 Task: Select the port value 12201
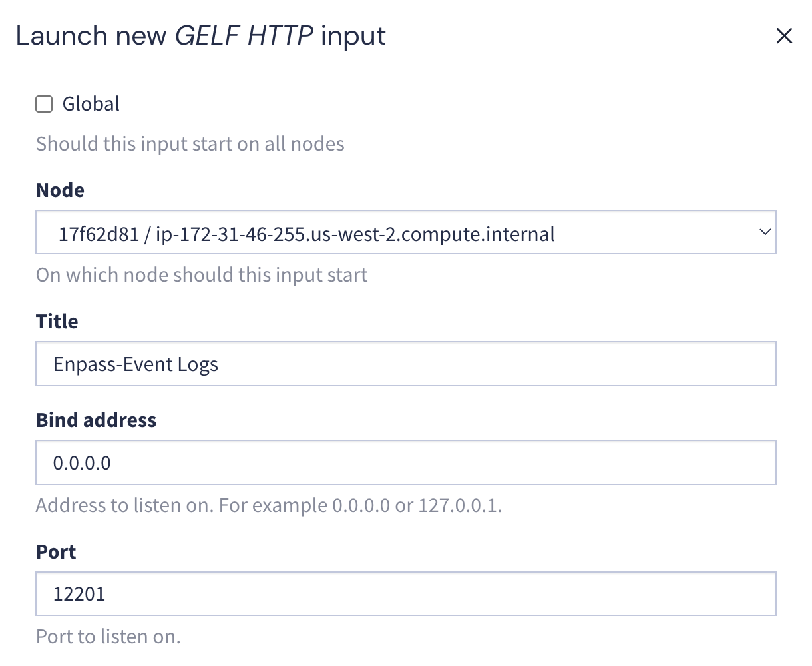(79, 593)
